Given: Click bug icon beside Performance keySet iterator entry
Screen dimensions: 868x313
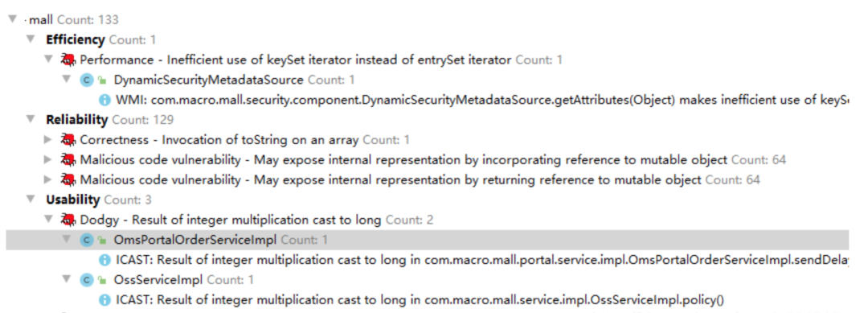Looking at the screenshot, I should (68, 60).
